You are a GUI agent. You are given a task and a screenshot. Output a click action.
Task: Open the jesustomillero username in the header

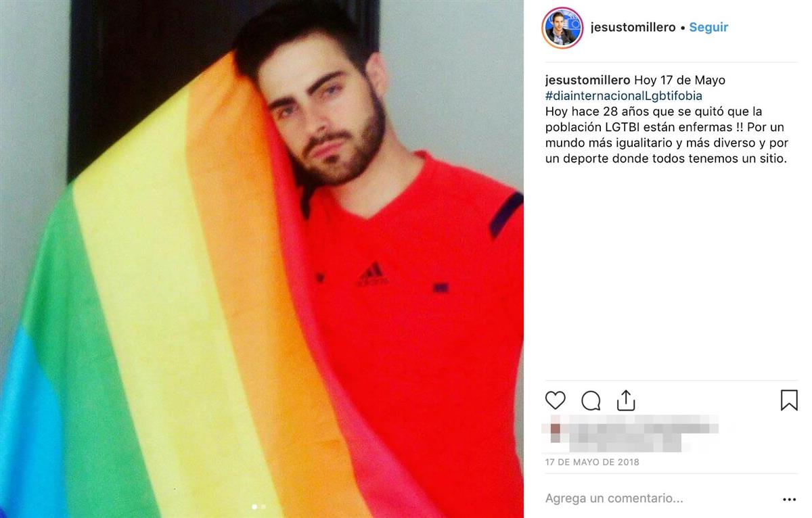[x=633, y=28]
